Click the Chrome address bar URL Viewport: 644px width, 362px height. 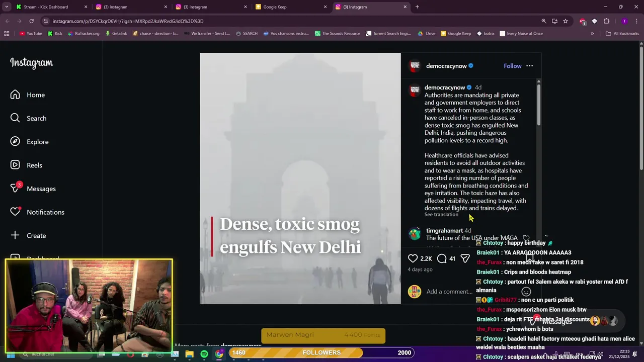click(128, 21)
